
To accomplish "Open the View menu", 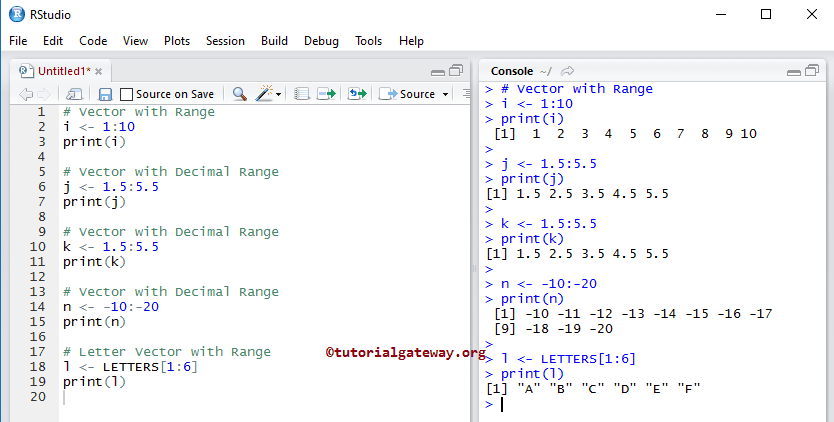I will coord(135,41).
